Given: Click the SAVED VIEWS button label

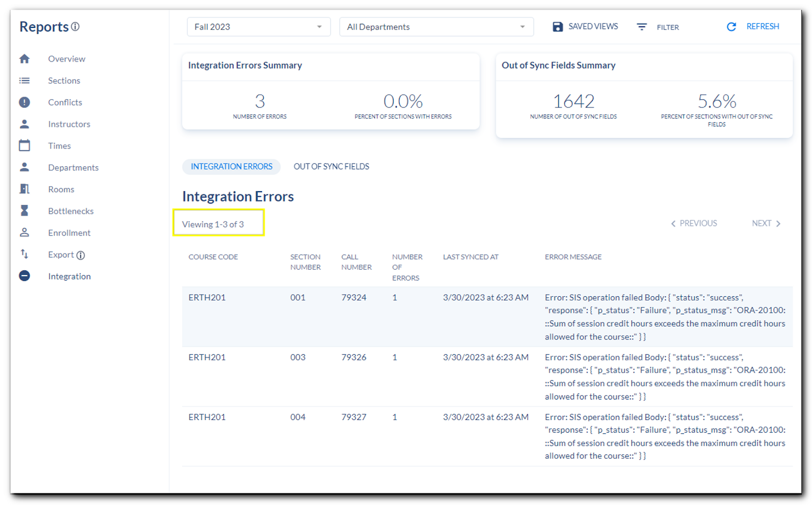Looking at the screenshot, I should pos(593,26).
